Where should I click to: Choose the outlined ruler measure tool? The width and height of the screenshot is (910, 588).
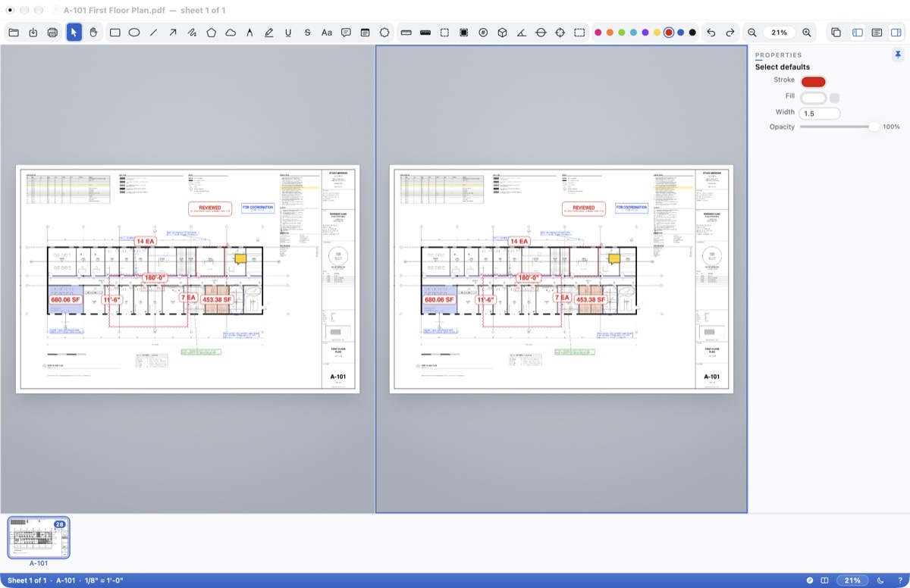tap(406, 33)
